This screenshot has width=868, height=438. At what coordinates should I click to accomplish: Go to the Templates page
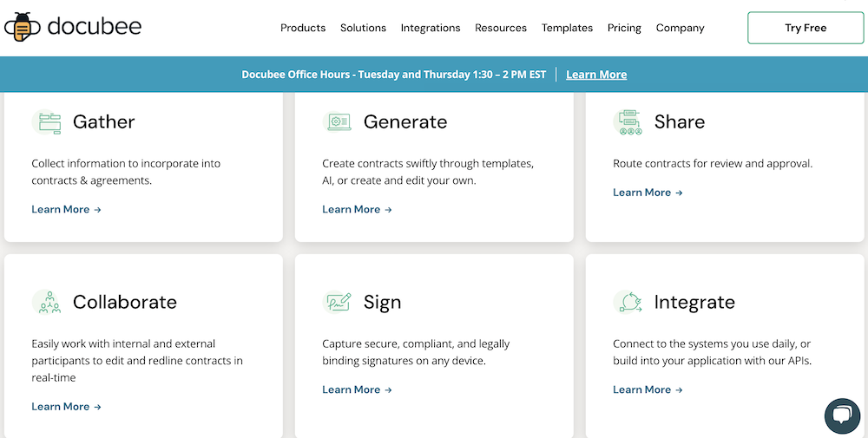click(x=568, y=28)
